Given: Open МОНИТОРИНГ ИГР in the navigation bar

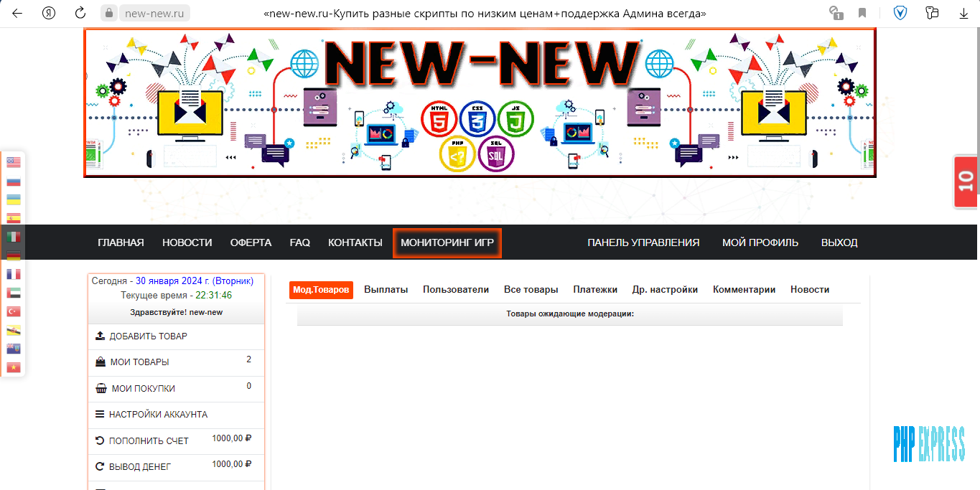Looking at the screenshot, I should coord(447,242).
